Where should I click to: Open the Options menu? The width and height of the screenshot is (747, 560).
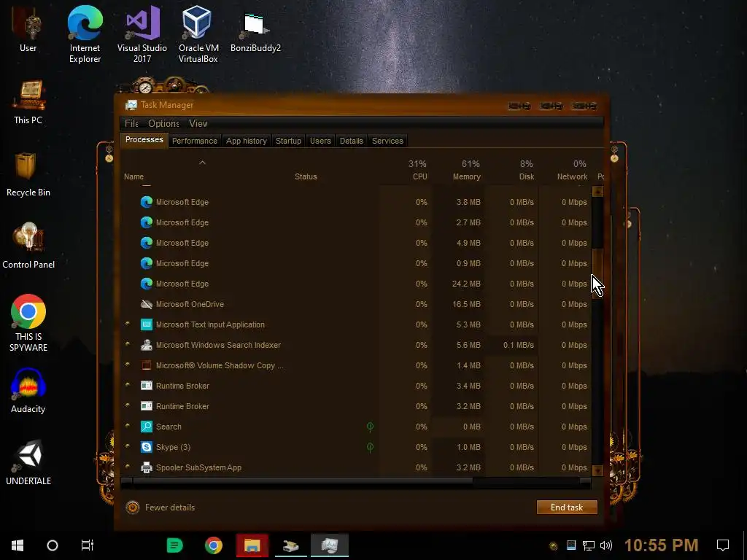[163, 123]
